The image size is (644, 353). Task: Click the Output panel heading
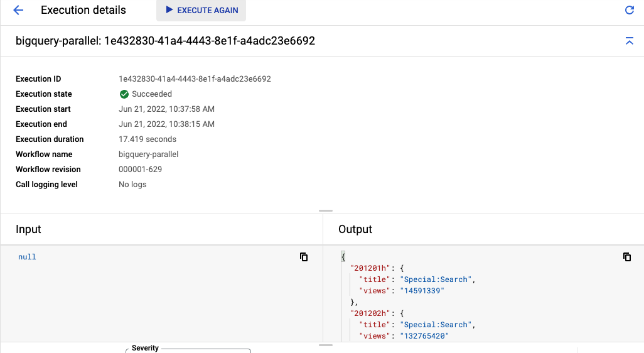click(x=355, y=229)
